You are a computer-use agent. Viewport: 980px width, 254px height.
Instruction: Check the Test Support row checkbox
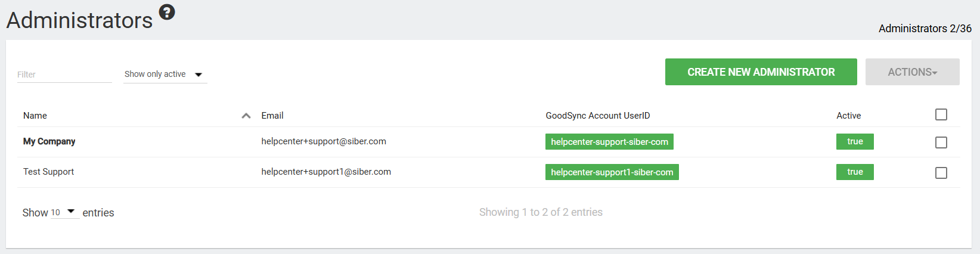pos(941,173)
